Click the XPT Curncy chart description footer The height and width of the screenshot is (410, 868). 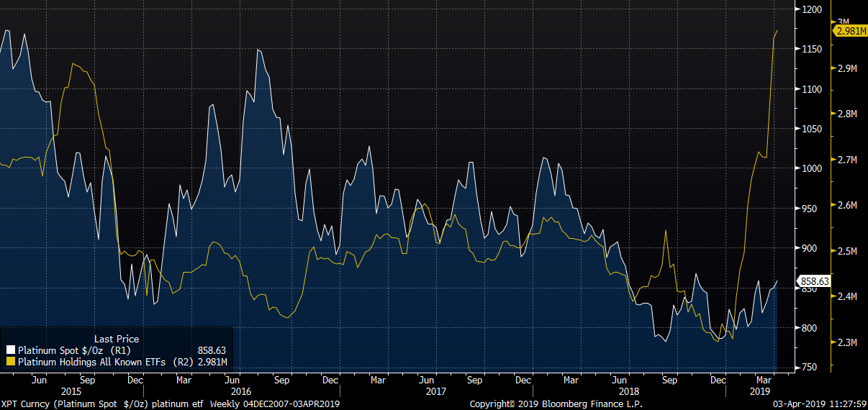[x=170, y=404]
